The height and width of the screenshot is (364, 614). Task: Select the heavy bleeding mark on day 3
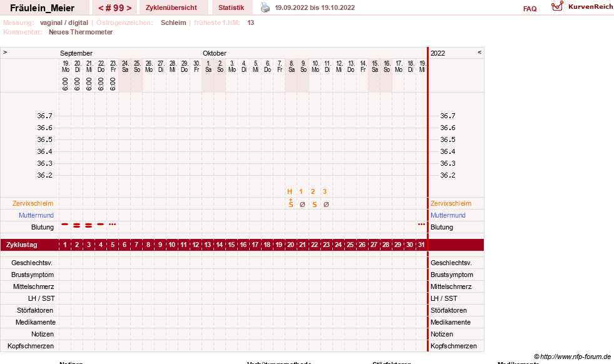(88, 225)
